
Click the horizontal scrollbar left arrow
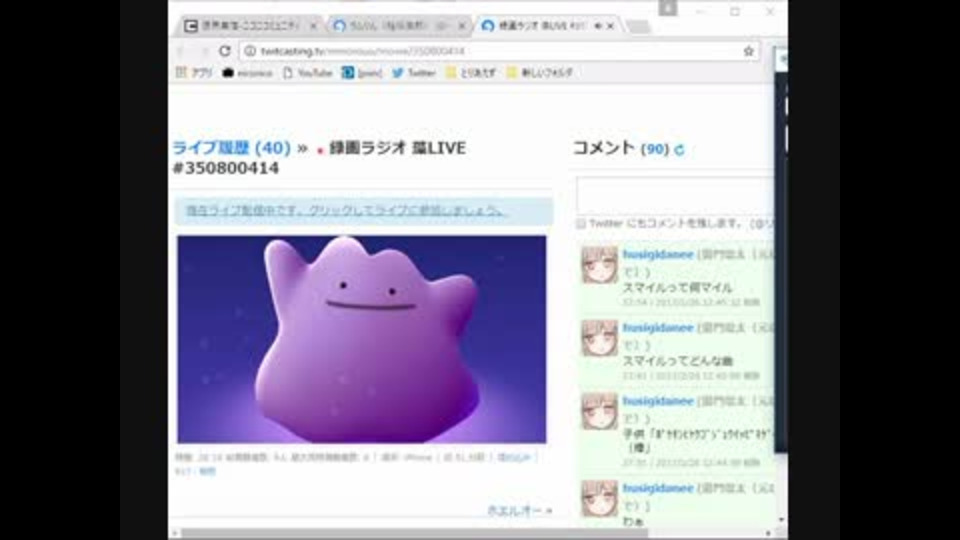point(175,533)
